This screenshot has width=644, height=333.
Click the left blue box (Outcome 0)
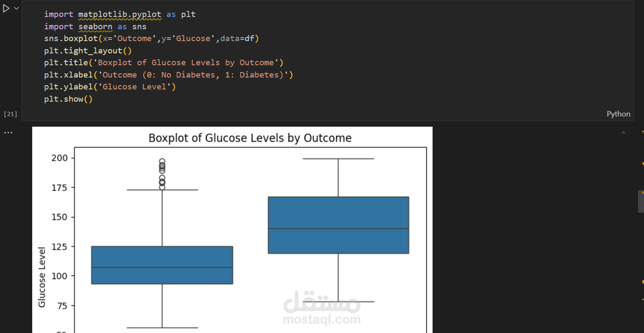click(162, 265)
